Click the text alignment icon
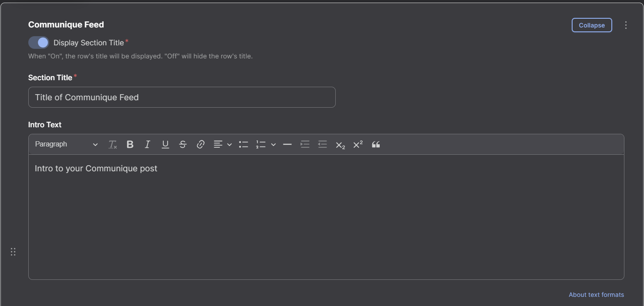 tap(218, 145)
